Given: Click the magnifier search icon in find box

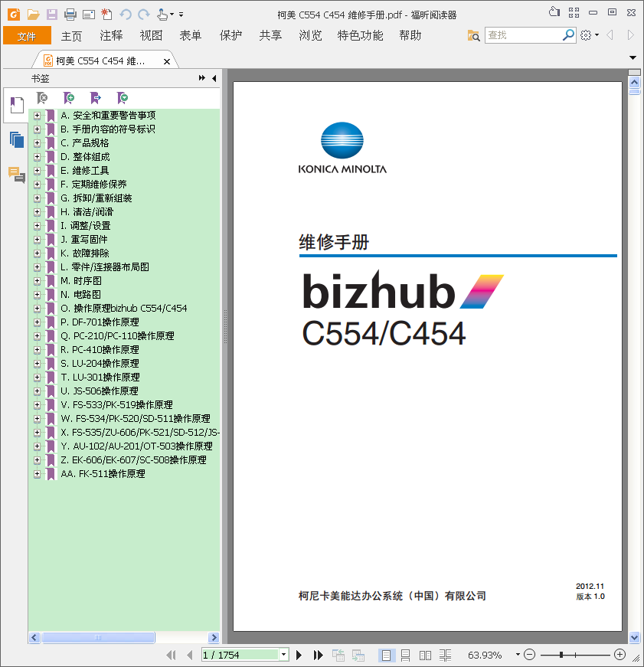Looking at the screenshot, I should 568,35.
